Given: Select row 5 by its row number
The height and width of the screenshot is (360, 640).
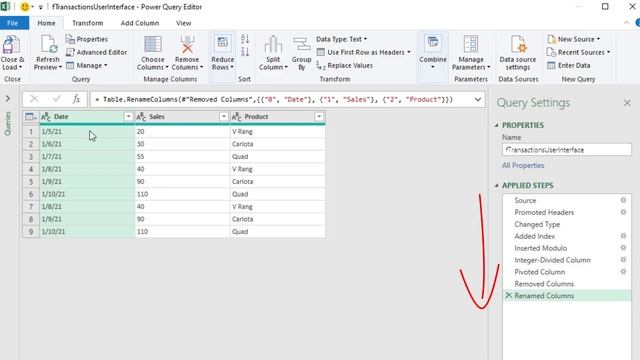Looking at the screenshot, I should click(31, 182).
